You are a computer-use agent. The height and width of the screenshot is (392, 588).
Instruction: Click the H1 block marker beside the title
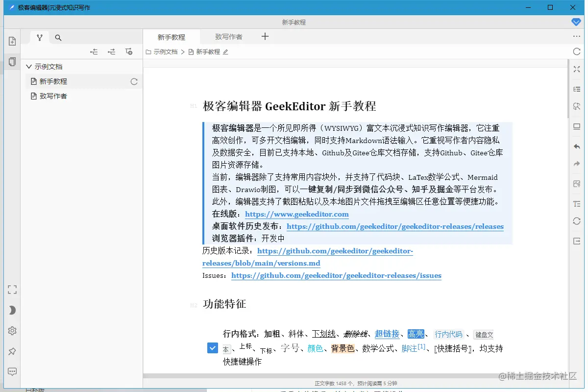194,106
